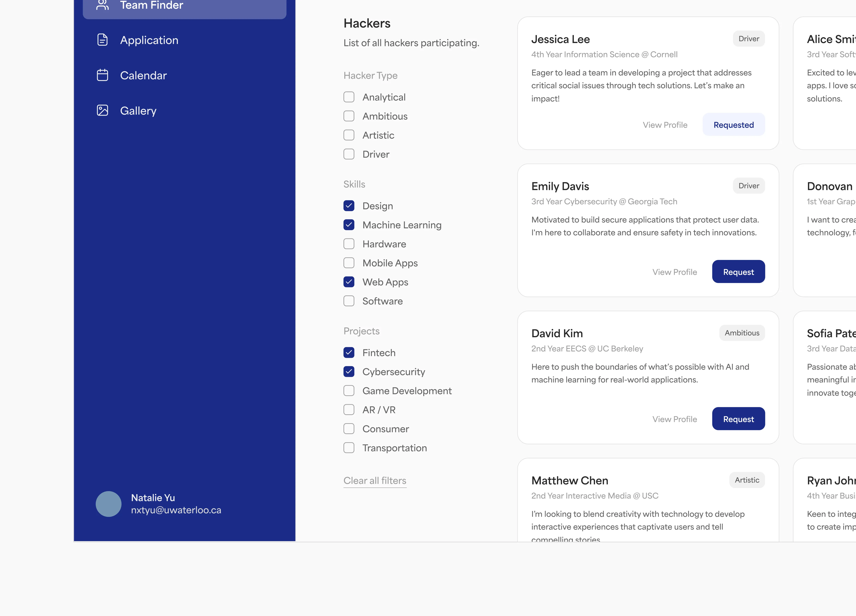Click the nxtyu@uwaterloo.ca email text
856x616 pixels.
(176, 510)
